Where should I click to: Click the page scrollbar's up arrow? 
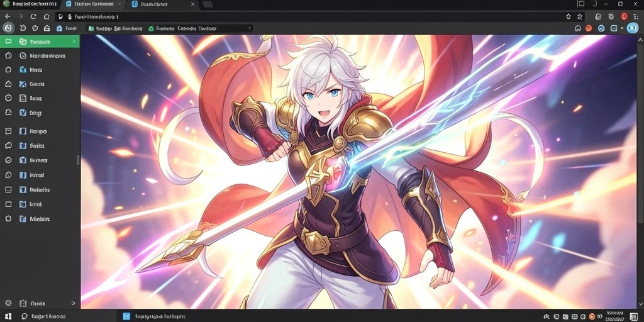click(x=640, y=39)
